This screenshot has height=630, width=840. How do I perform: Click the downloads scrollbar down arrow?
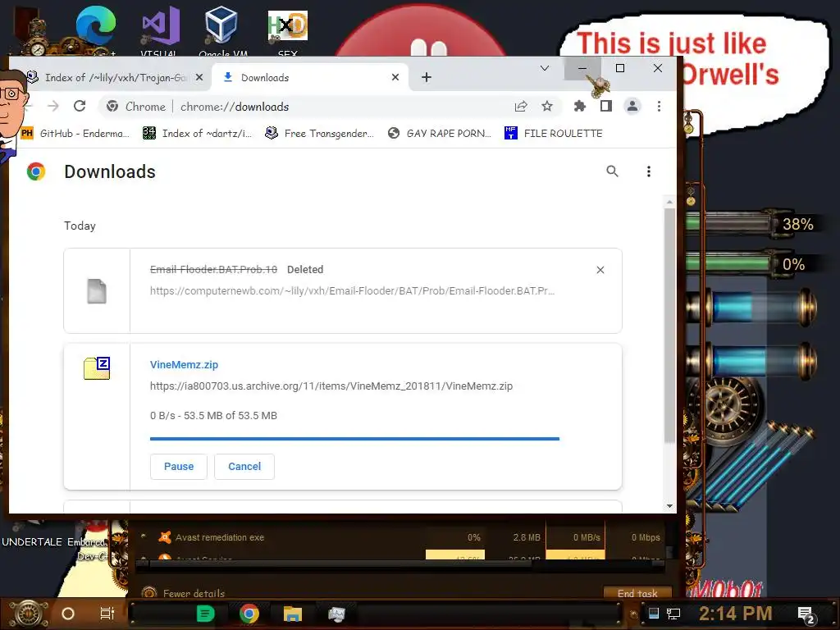click(669, 505)
